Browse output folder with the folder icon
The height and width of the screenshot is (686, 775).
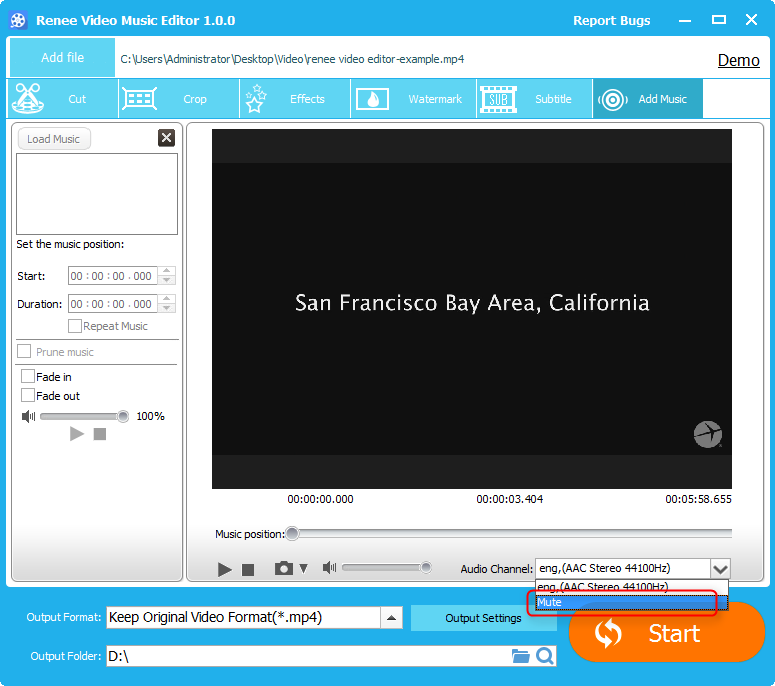pos(520,656)
